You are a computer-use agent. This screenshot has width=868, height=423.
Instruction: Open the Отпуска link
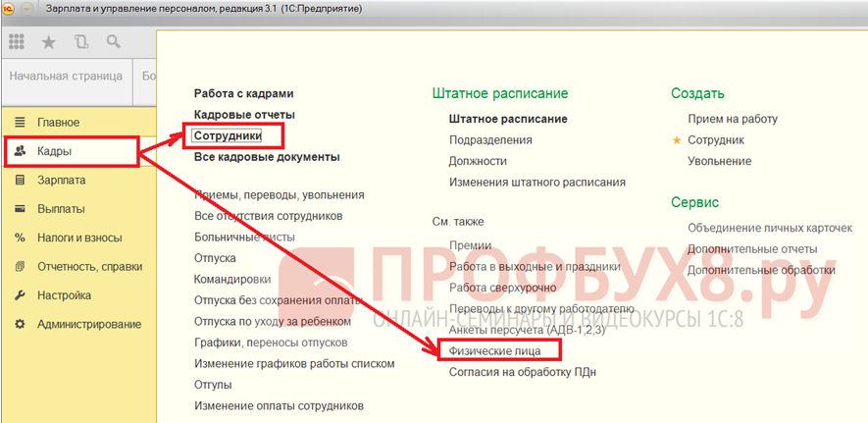[x=215, y=258]
